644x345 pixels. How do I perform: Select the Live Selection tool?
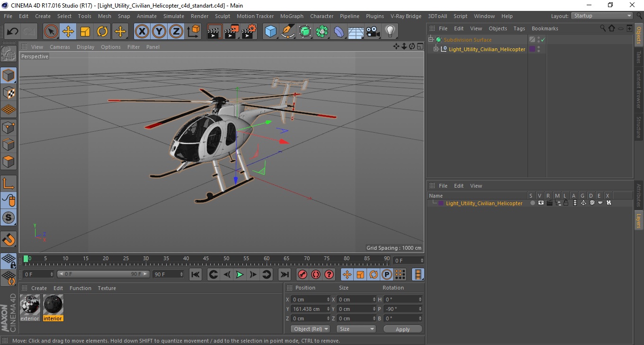point(51,32)
